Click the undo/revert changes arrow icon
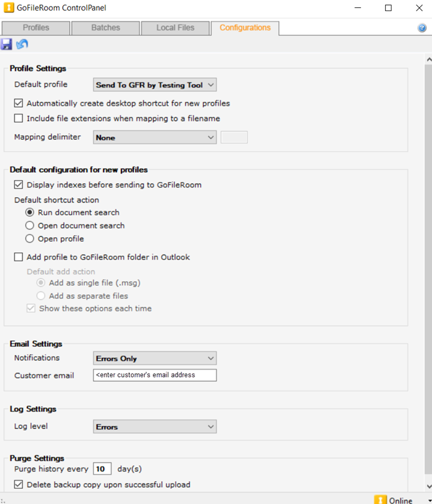 22,44
